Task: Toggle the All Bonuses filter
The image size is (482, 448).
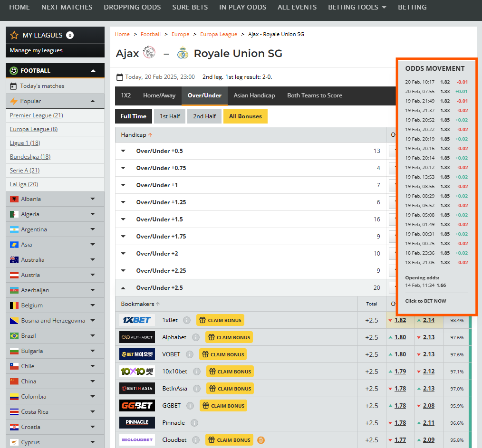Action: pos(245,116)
